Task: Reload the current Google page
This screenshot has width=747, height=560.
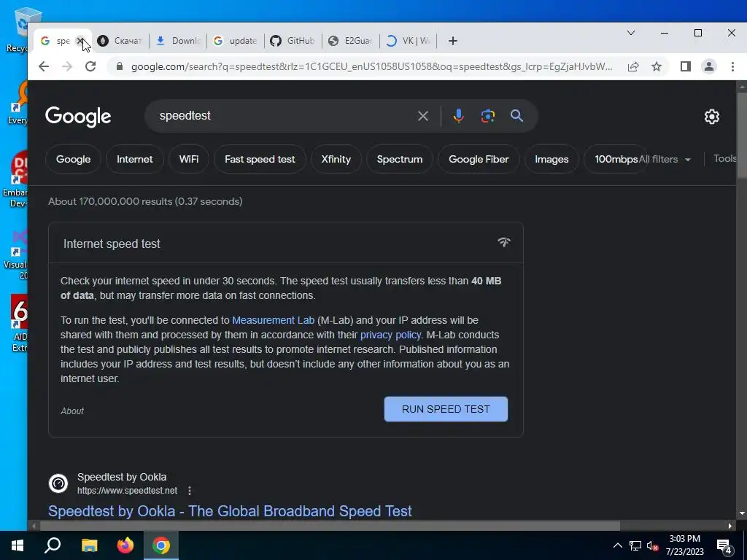Action: click(x=90, y=66)
